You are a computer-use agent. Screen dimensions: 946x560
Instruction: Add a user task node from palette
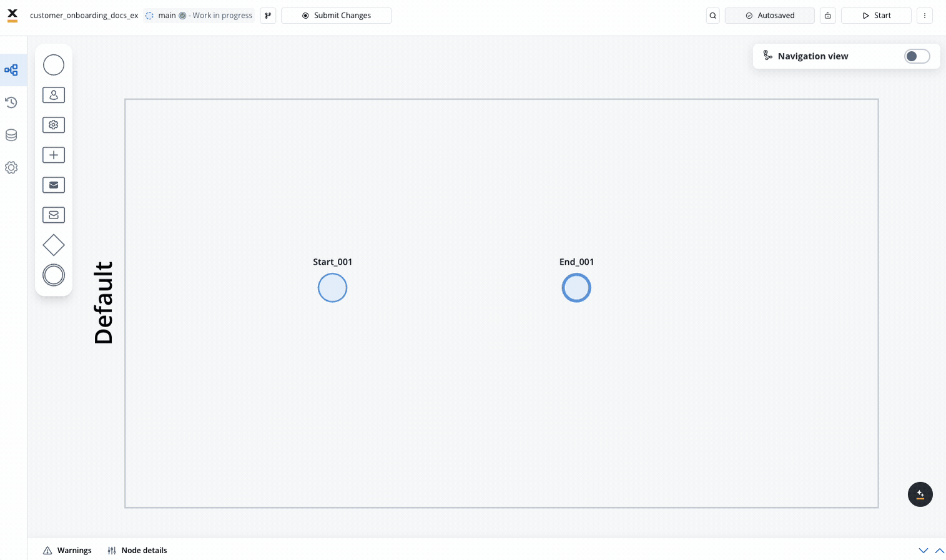pyautogui.click(x=54, y=95)
